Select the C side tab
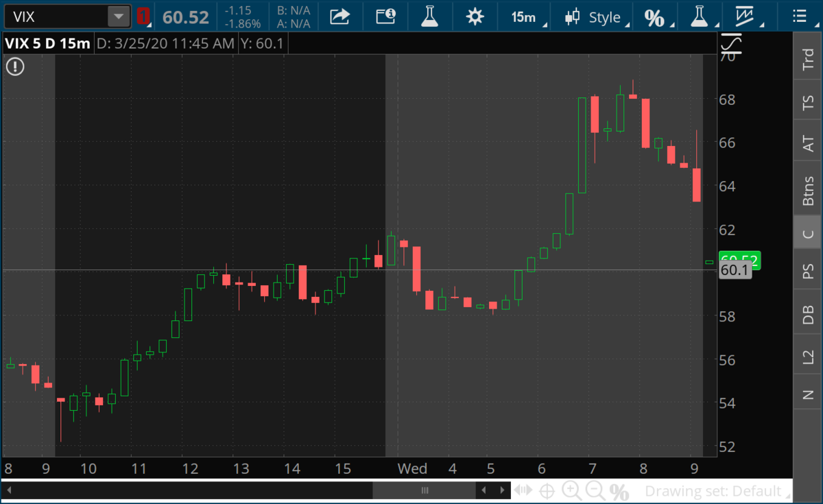The width and height of the screenshot is (823, 504). tap(808, 234)
